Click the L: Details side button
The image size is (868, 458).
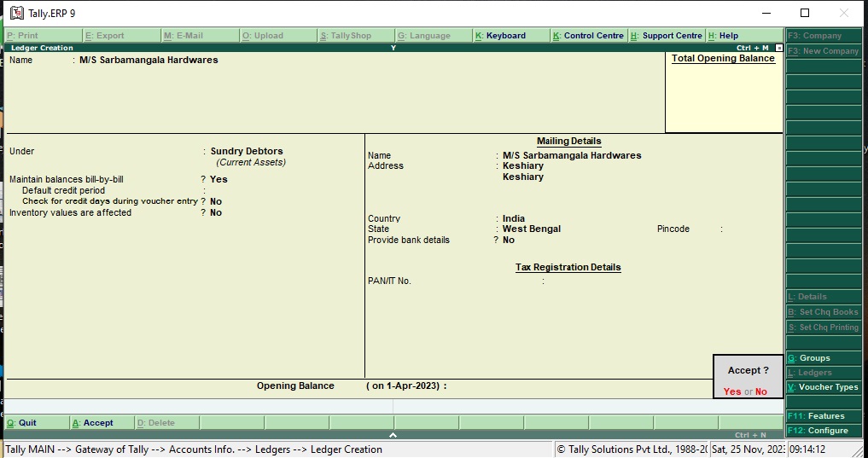click(x=824, y=297)
